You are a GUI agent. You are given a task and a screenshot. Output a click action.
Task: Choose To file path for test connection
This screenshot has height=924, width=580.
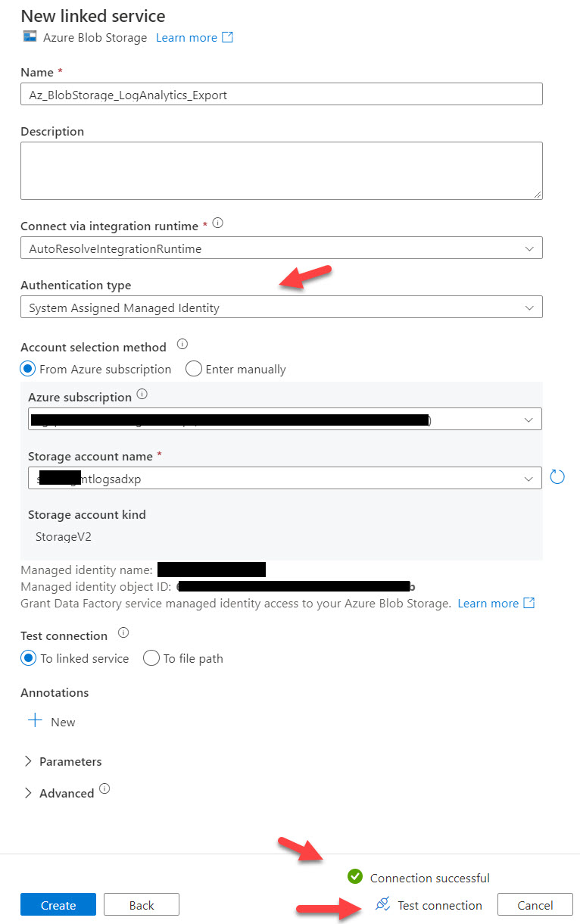pyautogui.click(x=151, y=658)
